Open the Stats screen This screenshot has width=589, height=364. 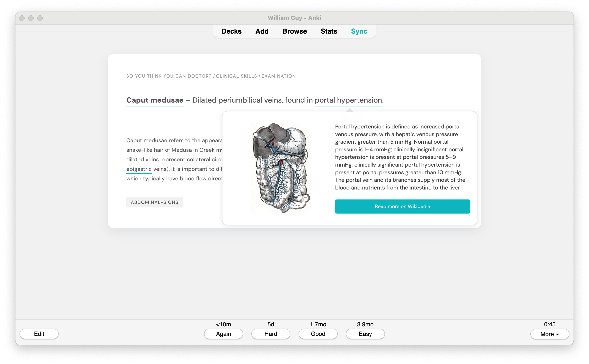329,31
